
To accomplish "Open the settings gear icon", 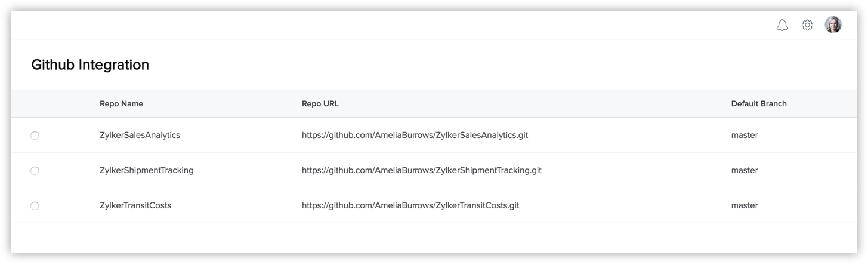I will (807, 25).
